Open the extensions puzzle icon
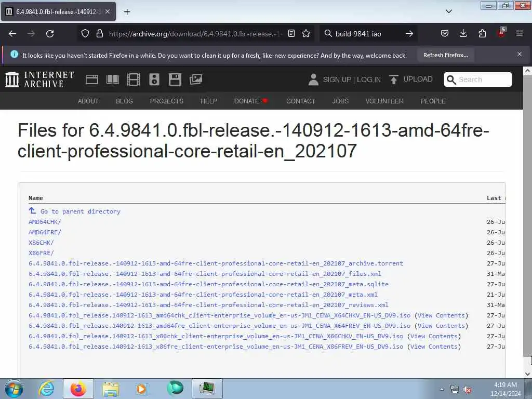 click(482, 33)
